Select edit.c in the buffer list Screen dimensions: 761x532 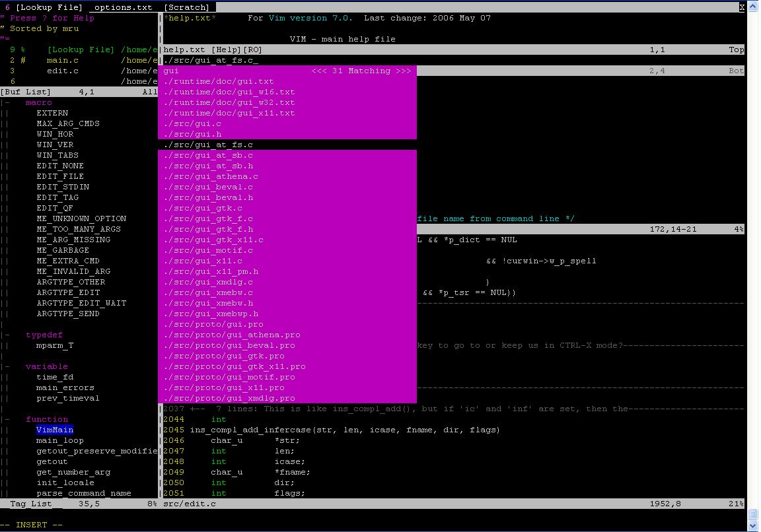[x=63, y=71]
